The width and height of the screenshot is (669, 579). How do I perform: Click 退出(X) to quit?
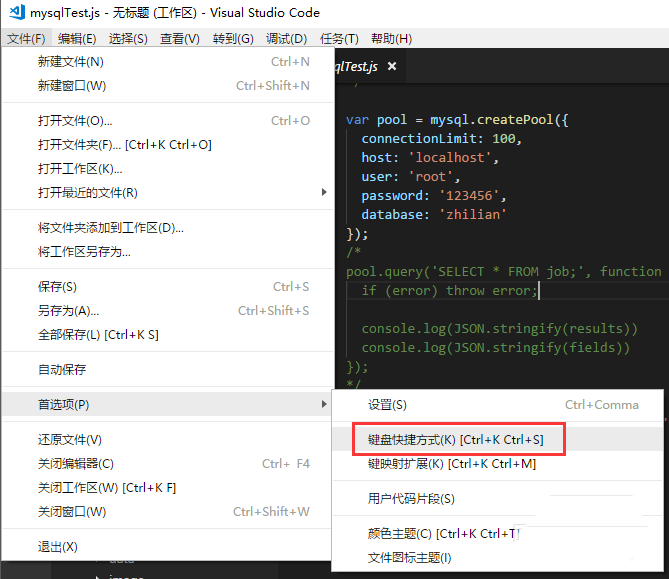168,547
